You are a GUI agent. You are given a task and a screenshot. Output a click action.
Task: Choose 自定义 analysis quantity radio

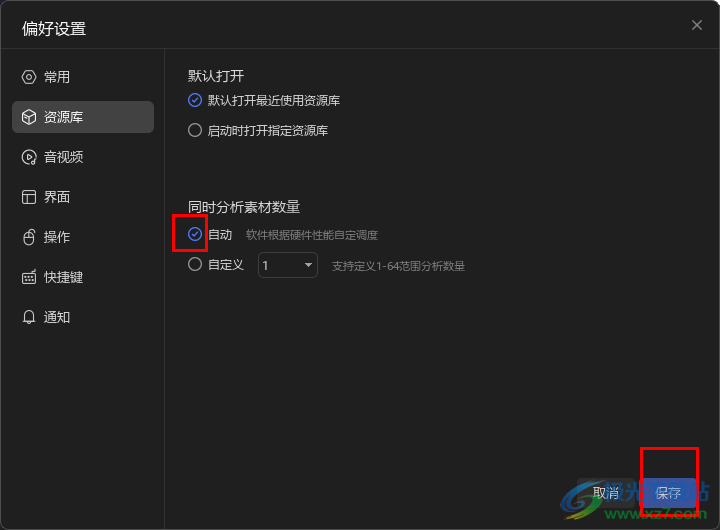pyautogui.click(x=195, y=264)
